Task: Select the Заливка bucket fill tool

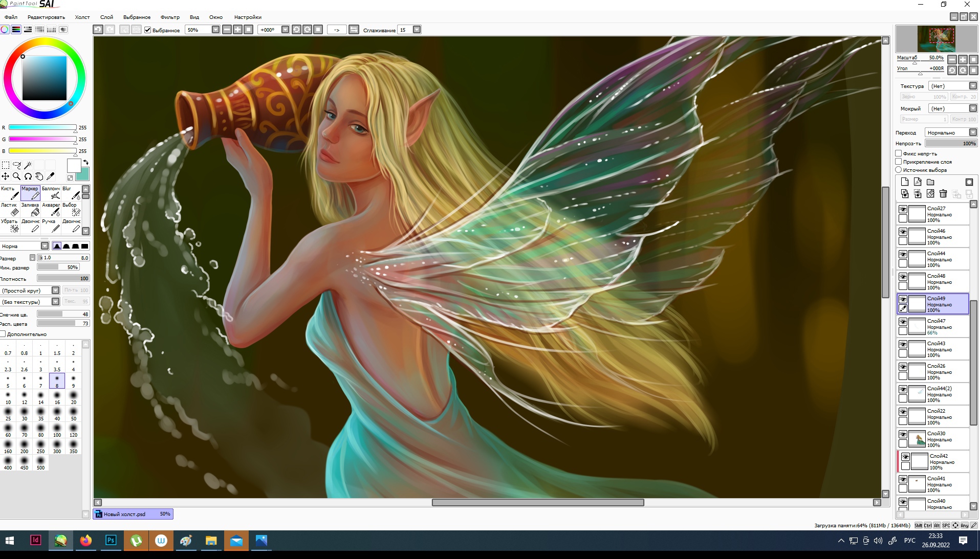Action: point(30,209)
